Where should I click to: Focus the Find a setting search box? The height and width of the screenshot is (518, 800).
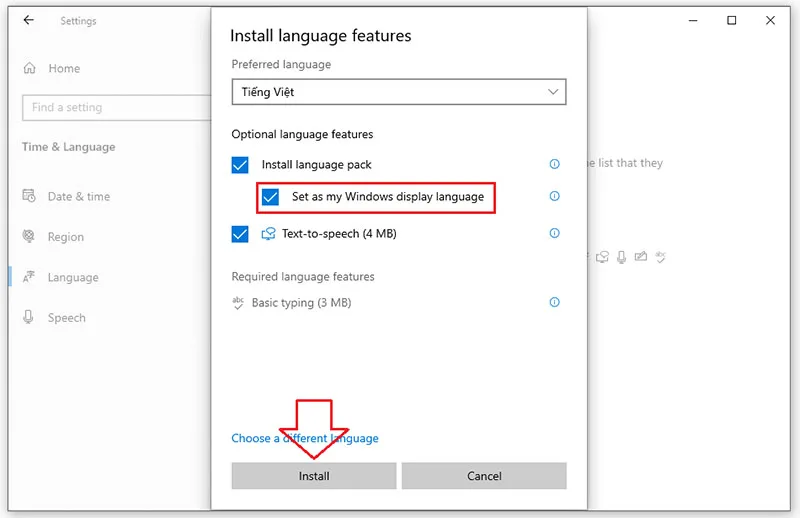point(116,108)
